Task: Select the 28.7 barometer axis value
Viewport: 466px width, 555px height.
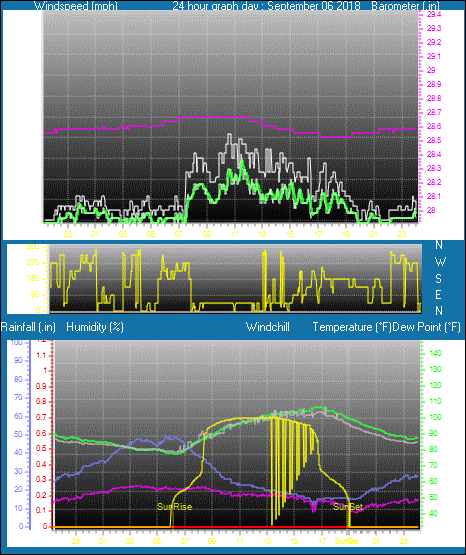Action: pyautogui.click(x=434, y=112)
